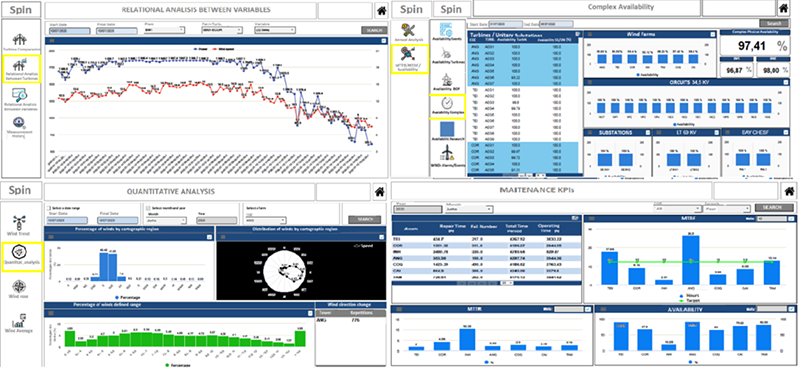This screenshot has width=800, height=368.
Task: Open export icon of Maintenance KPIs table
Action: (x=574, y=218)
